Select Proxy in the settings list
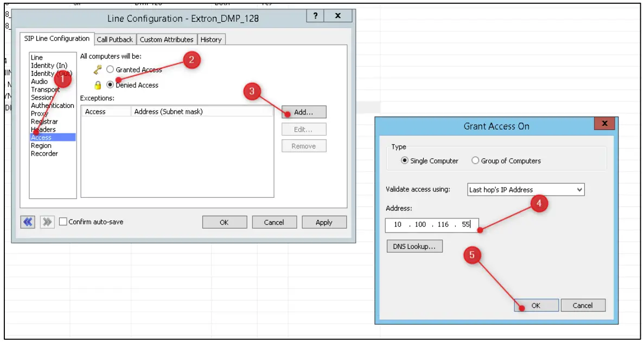Image resolution: width=644 pixels, height=342 pixels. click(40, 113)
